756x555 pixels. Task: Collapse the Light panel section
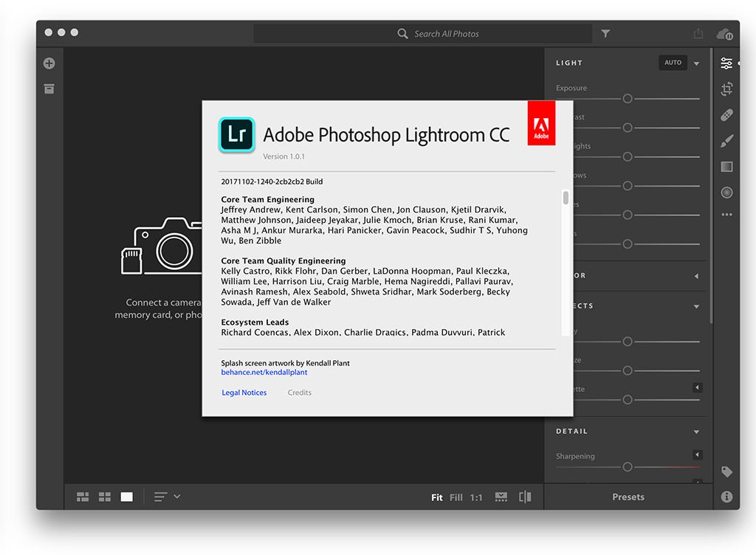coord(696,63)
